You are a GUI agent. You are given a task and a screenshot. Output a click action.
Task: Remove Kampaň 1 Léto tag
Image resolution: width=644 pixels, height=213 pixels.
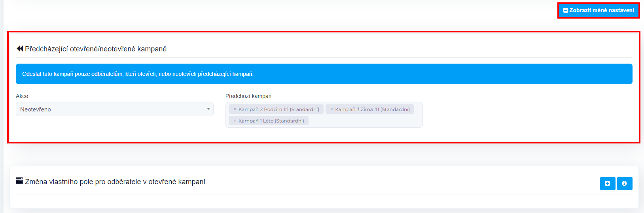tap(235, 121)
